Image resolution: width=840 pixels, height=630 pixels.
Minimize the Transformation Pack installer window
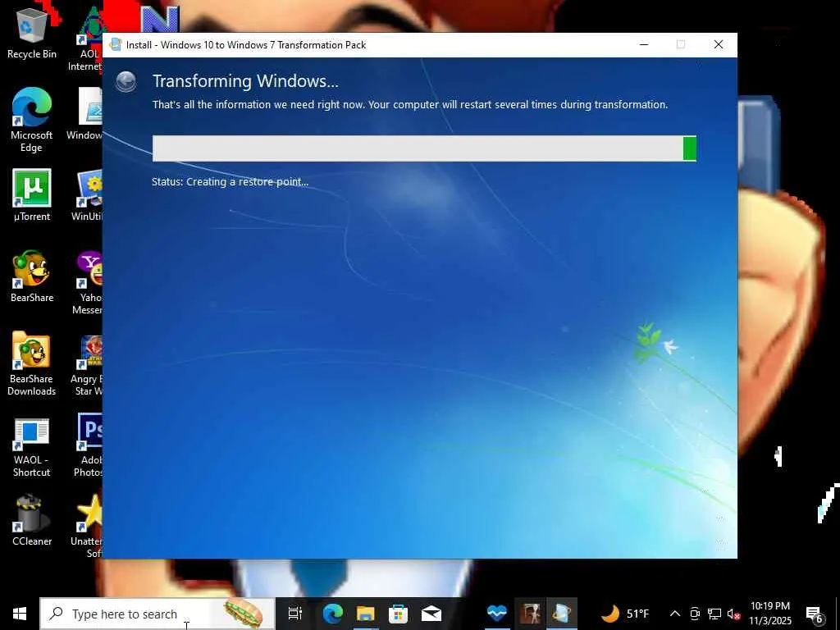click(644, 45)
